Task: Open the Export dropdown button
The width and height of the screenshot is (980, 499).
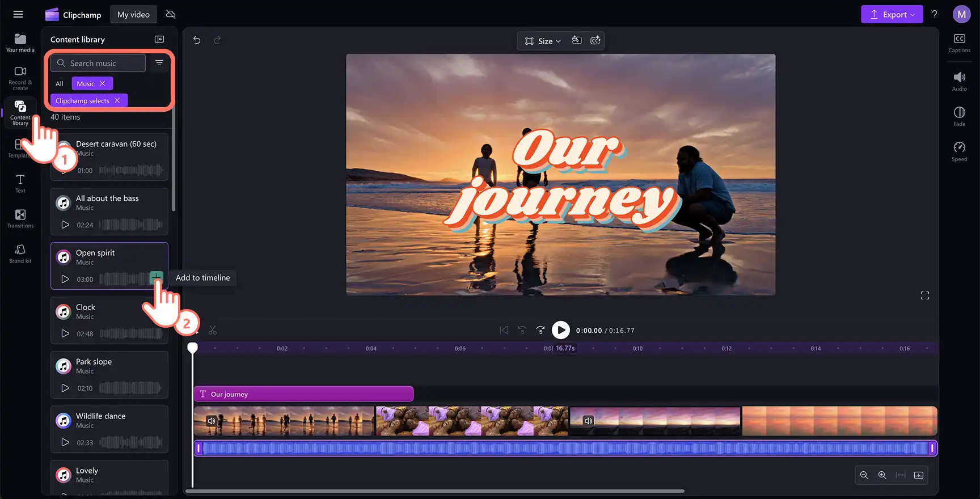Action: (892, 14)
